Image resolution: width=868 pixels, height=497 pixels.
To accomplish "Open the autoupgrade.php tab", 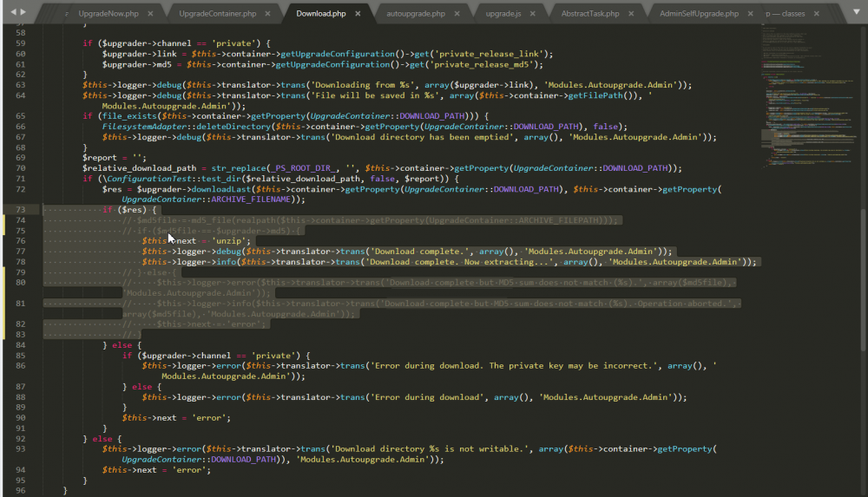I will pos(415,14).
